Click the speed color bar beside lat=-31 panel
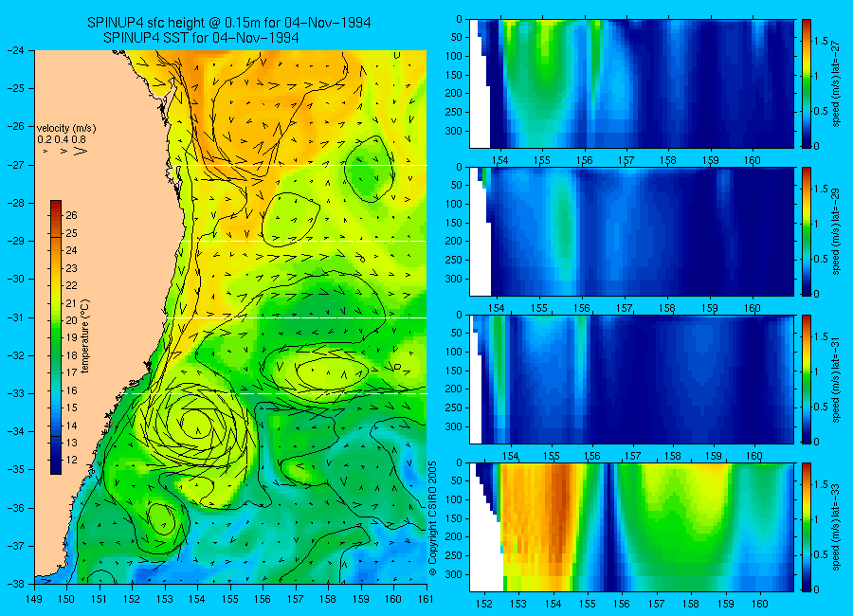Viewport: 853px width, 616px height. (806, 379)
